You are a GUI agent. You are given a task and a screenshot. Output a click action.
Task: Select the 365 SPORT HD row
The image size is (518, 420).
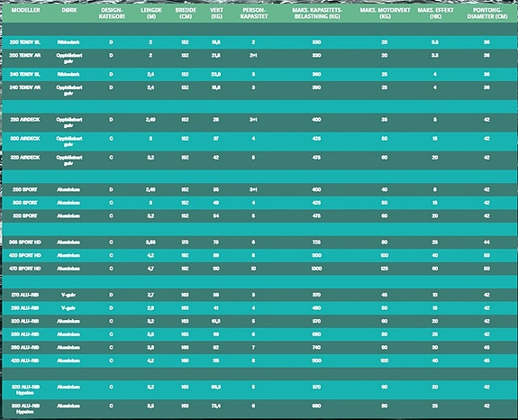(x=259, y=242)
